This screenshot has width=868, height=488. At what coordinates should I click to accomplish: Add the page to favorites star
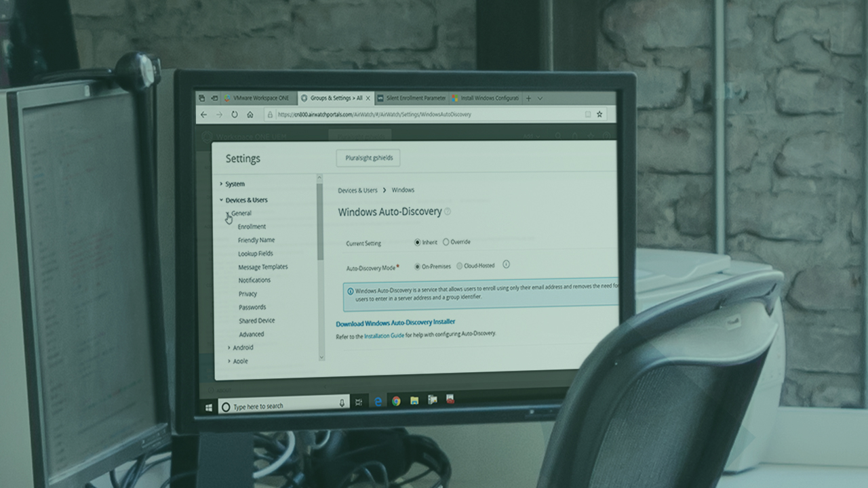[599, 115]
